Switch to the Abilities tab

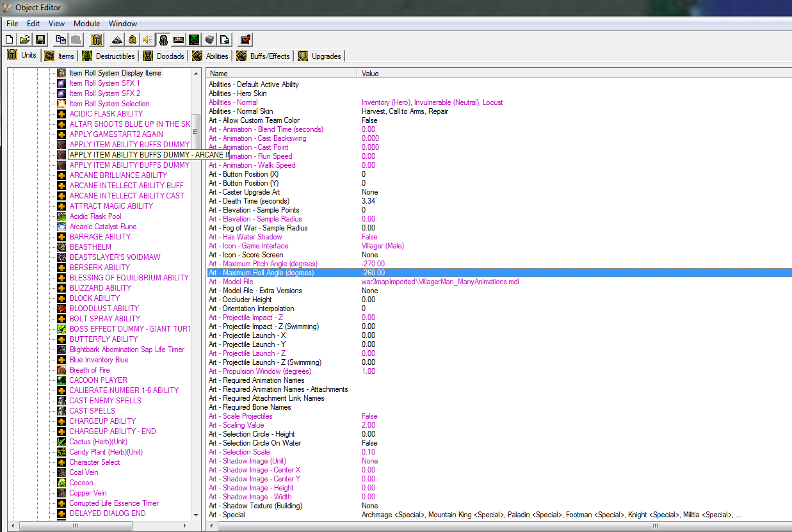coord(211,56)
